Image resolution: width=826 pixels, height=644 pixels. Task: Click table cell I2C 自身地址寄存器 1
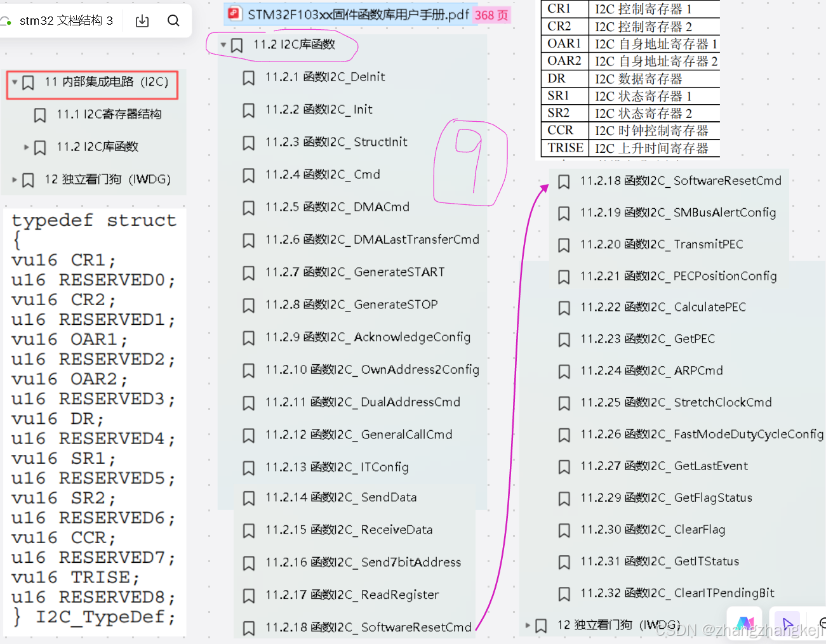click(656, 44)
